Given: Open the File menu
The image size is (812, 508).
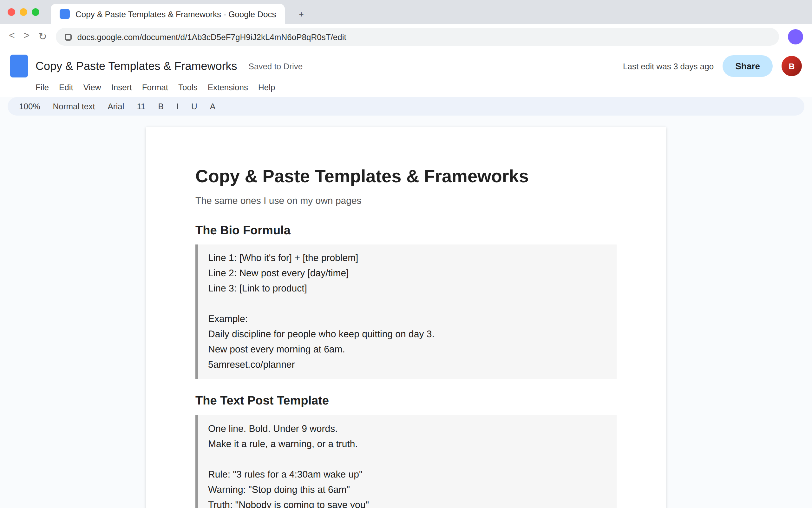Looking at the screenshot, I should click(x=42, y=87).
